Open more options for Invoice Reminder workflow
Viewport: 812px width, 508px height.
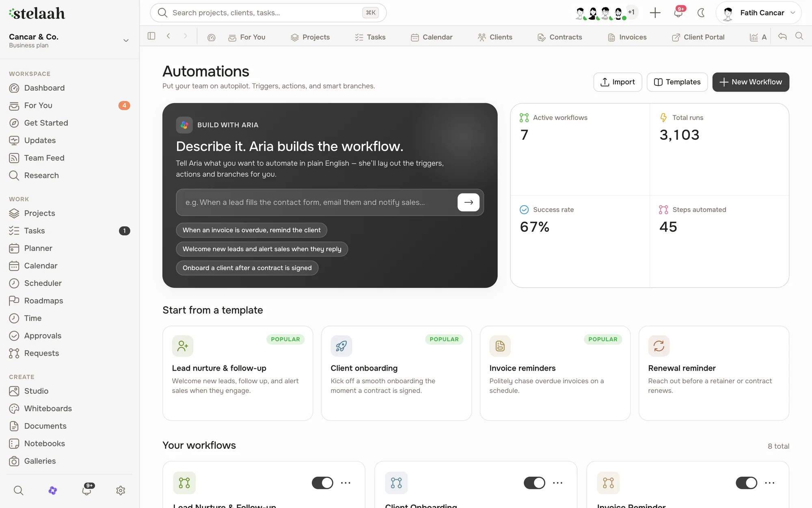(x=769, y=483)
